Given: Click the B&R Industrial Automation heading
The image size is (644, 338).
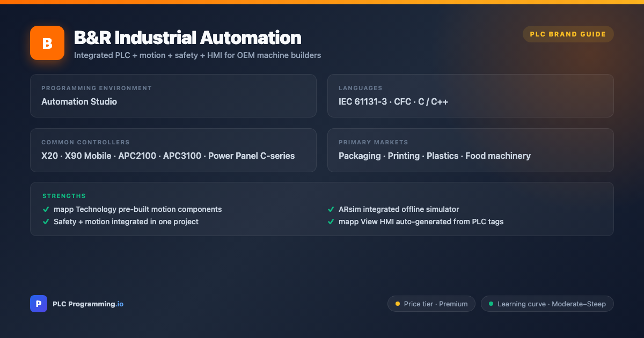Looking at the screenshot, I should pos(187,38).
